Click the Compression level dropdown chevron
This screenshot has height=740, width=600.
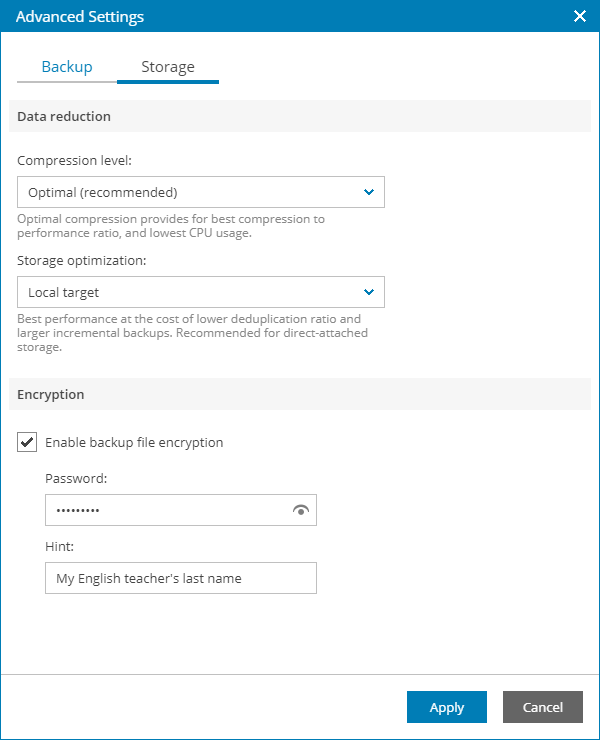pos(369,192)
